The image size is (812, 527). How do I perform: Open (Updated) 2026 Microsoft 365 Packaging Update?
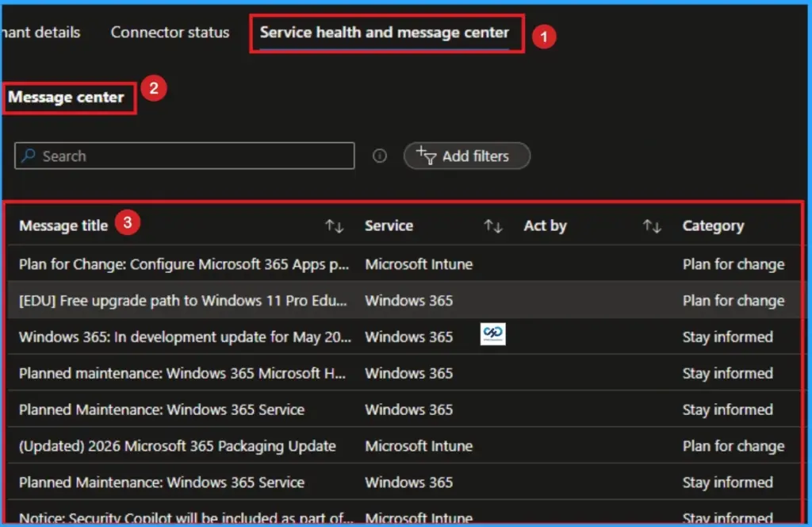pyautogui.click(x=178, y=446)
